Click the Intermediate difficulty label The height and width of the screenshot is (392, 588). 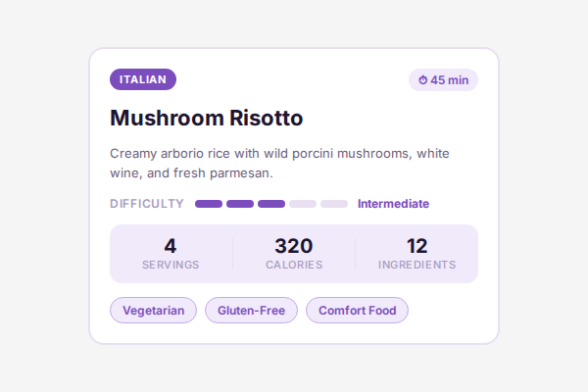(393, 204)
